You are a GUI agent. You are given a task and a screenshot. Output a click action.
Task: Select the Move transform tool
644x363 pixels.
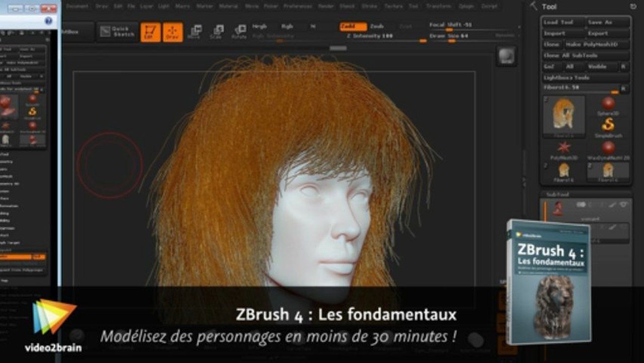194,32
